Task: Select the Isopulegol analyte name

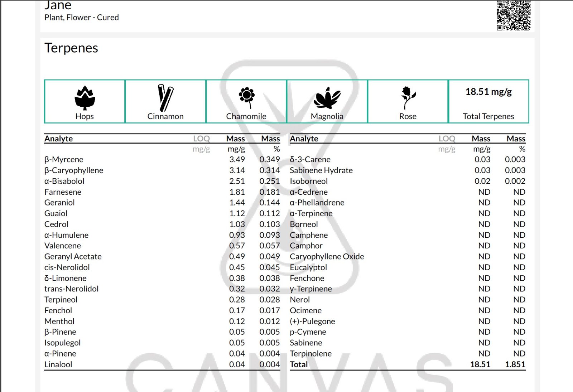Action: 62,343
